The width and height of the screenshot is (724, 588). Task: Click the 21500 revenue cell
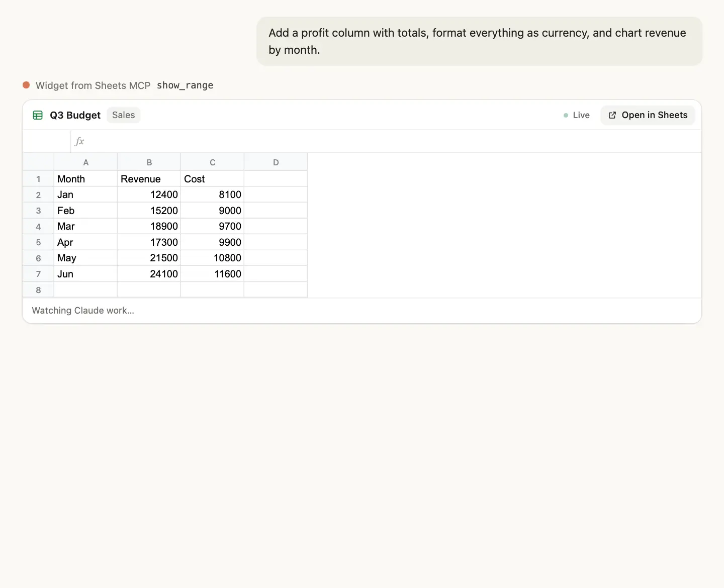[x=149, y=258]
